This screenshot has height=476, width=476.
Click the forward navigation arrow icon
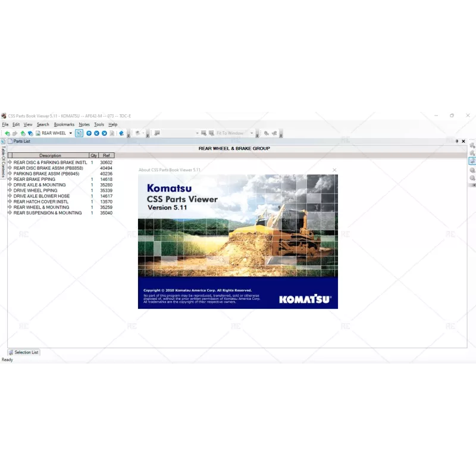[x=15, y=133]
